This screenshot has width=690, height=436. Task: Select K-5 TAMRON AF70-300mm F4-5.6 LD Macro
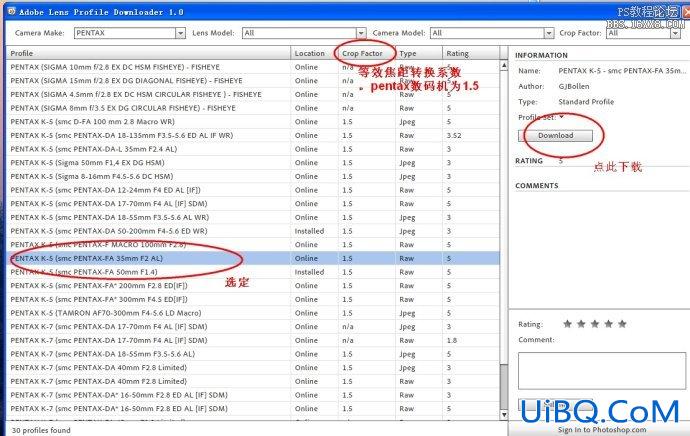(x=253, y=313)
